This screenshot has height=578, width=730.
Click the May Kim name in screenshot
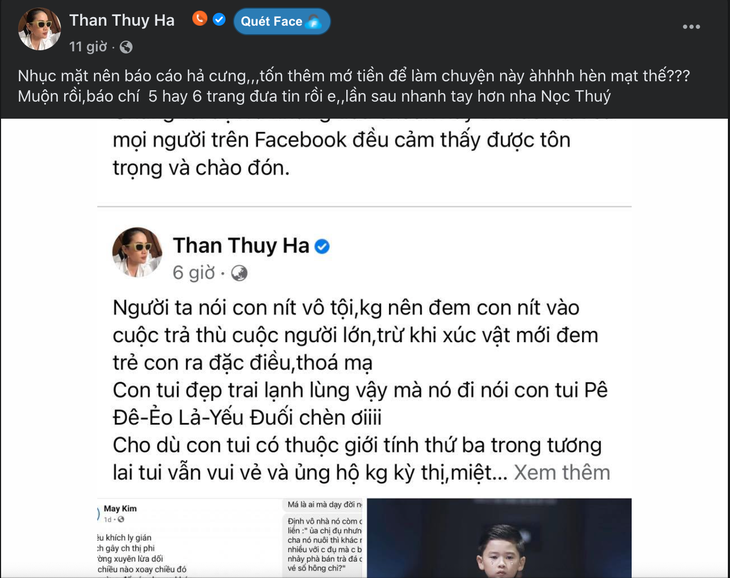point(120,509)
